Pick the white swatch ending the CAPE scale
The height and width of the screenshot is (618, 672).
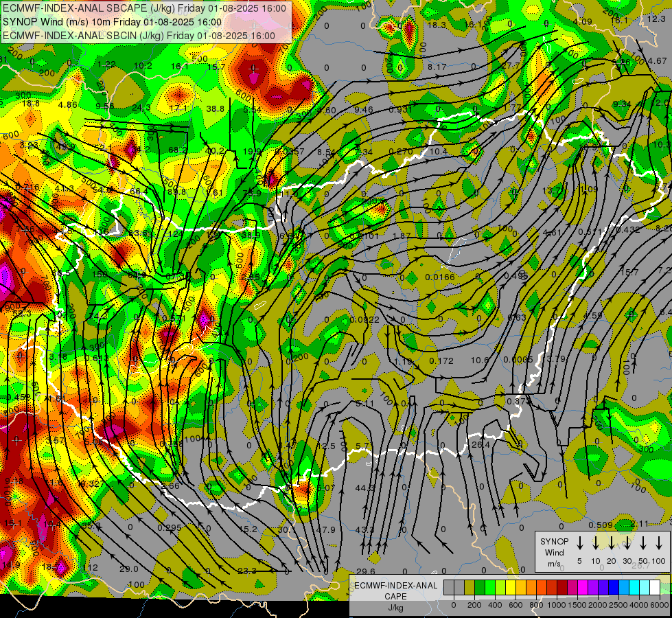655,587
